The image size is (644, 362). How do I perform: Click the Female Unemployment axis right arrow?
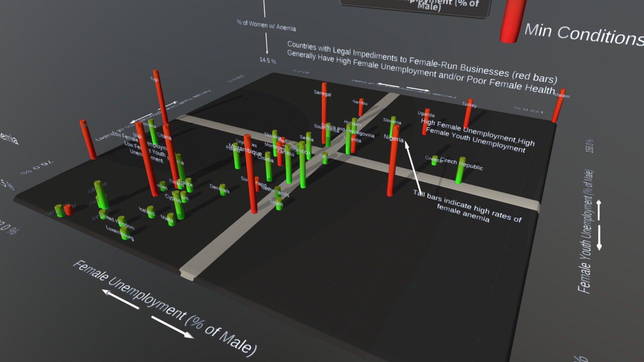coord(172,327)
